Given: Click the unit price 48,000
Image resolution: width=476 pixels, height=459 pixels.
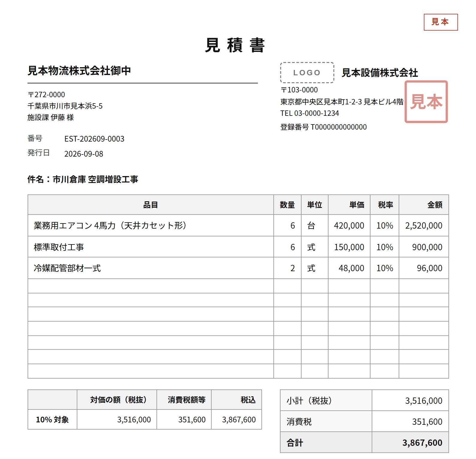Looking at the screenshot, I should tap(352, 268).
